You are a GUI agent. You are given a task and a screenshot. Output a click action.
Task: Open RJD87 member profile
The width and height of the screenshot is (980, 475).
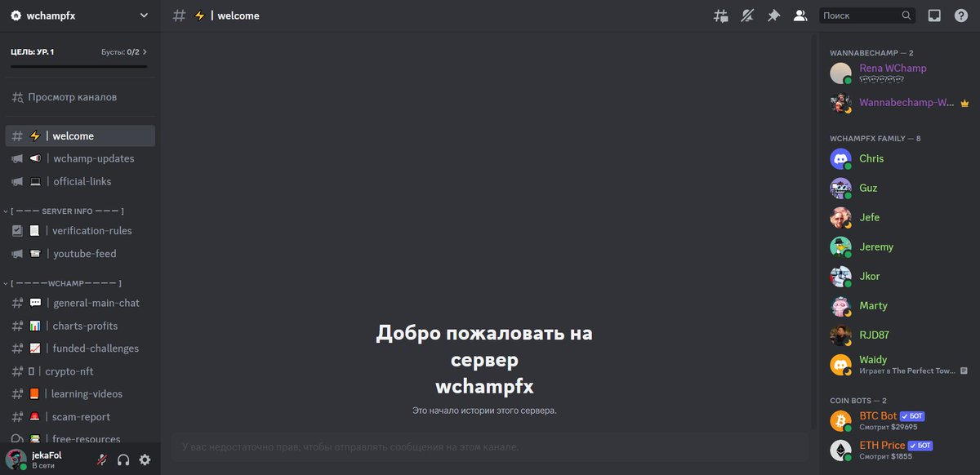[898, 335]
